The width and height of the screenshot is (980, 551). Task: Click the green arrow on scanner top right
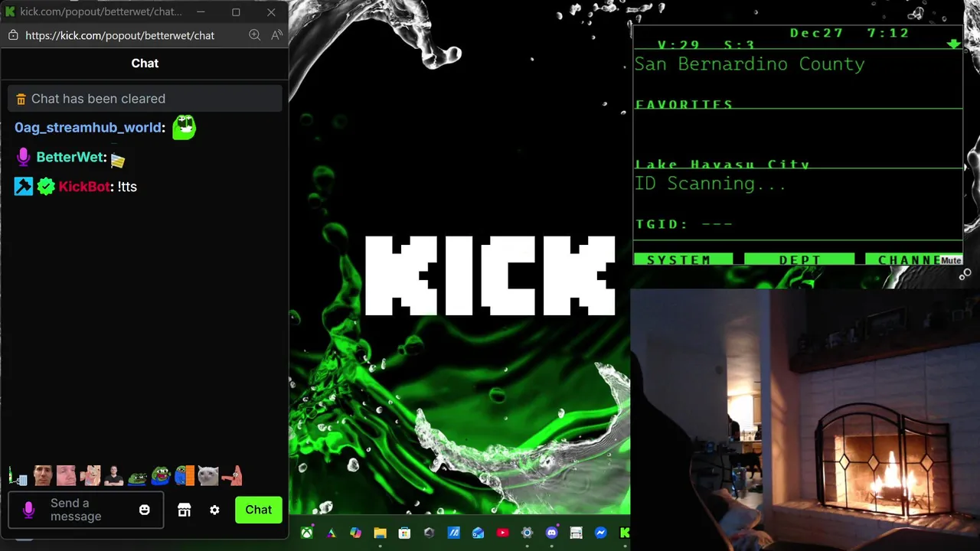[x=953, y=44]
